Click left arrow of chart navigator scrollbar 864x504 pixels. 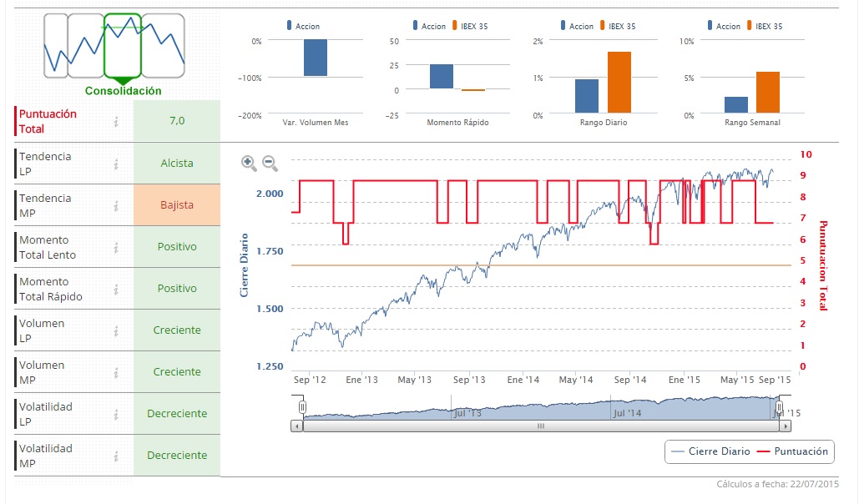[297, 426]
